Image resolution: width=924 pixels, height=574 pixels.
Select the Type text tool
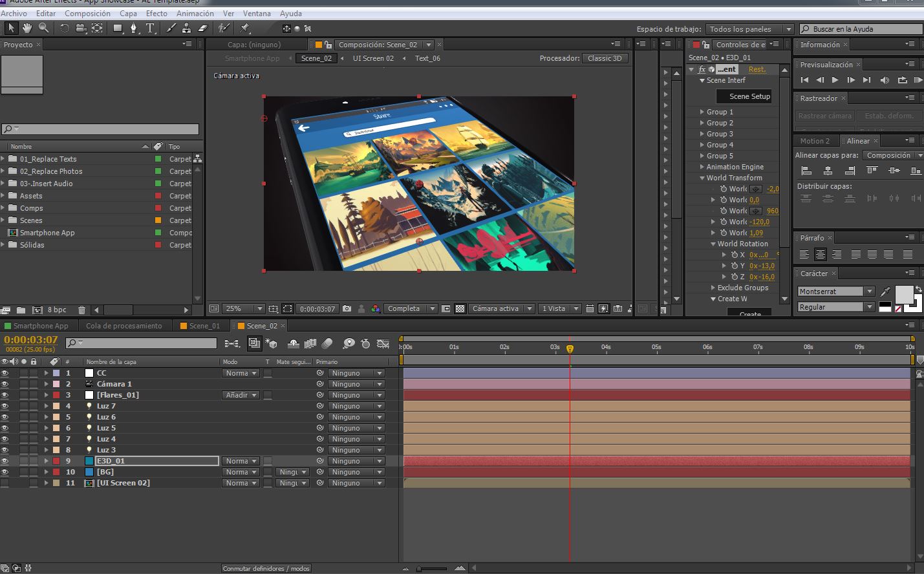(150, 28)
